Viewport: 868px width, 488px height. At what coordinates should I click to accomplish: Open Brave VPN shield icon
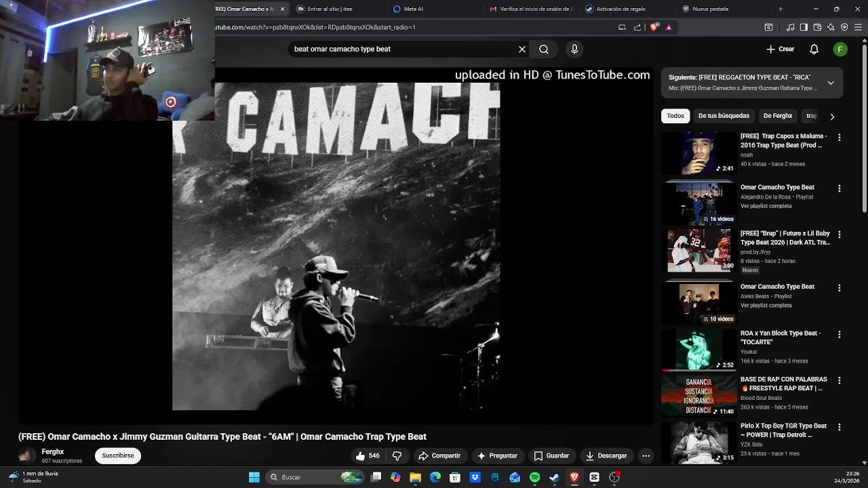[x=844, y=27]
